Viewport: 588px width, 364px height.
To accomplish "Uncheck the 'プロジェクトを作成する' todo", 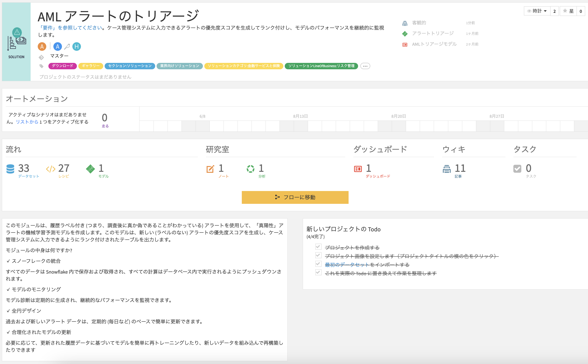I will pyautogui.click(x=318, y=247).
